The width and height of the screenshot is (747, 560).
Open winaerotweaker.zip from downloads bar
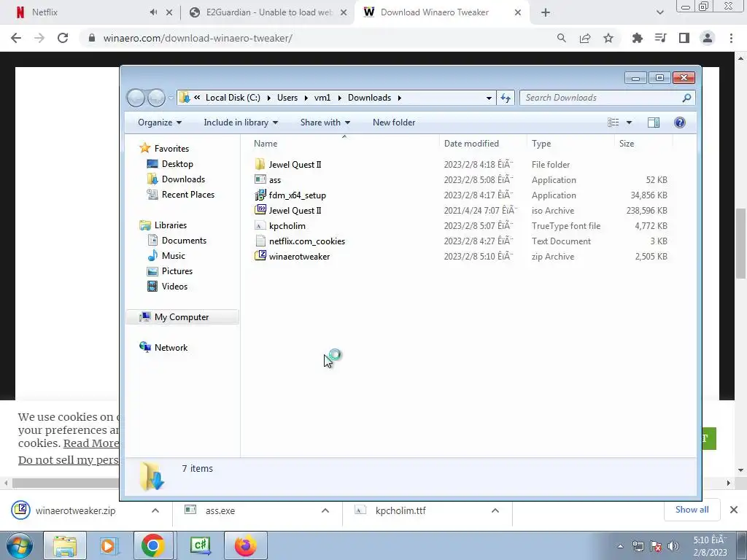(x=75, y=510)
